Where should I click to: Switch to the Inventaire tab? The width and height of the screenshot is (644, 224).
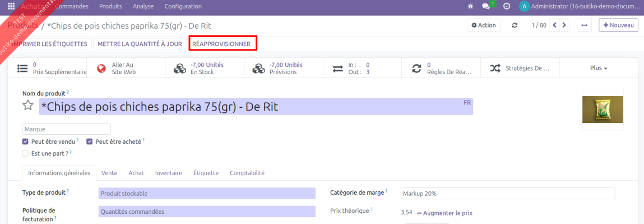click(x=168, y=173)
